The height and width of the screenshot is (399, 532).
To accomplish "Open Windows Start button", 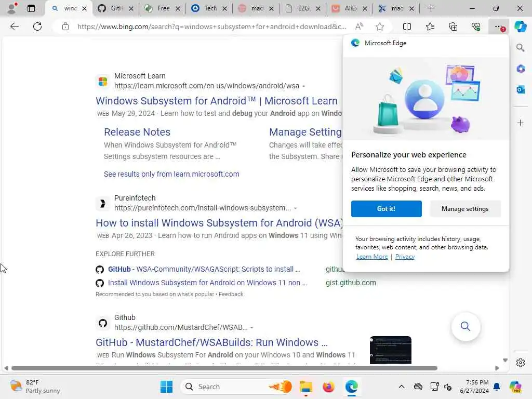I will [166, 387].
